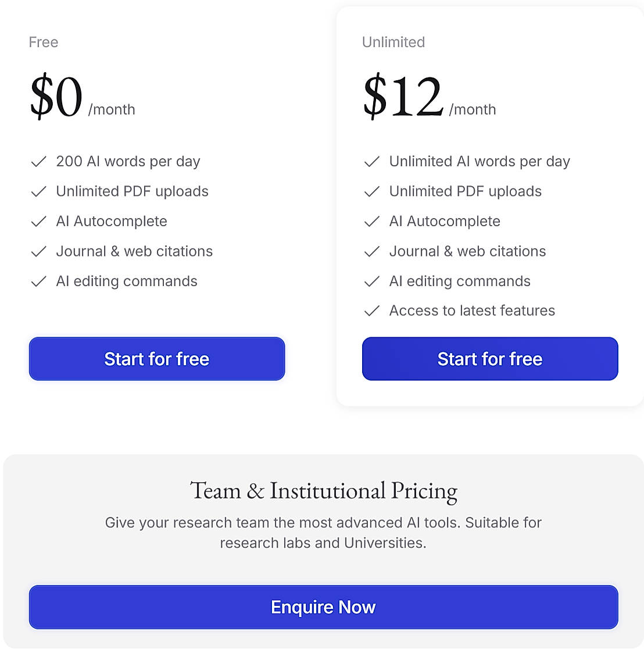
Task: Click the $12 price text
Action: [403, 97]
